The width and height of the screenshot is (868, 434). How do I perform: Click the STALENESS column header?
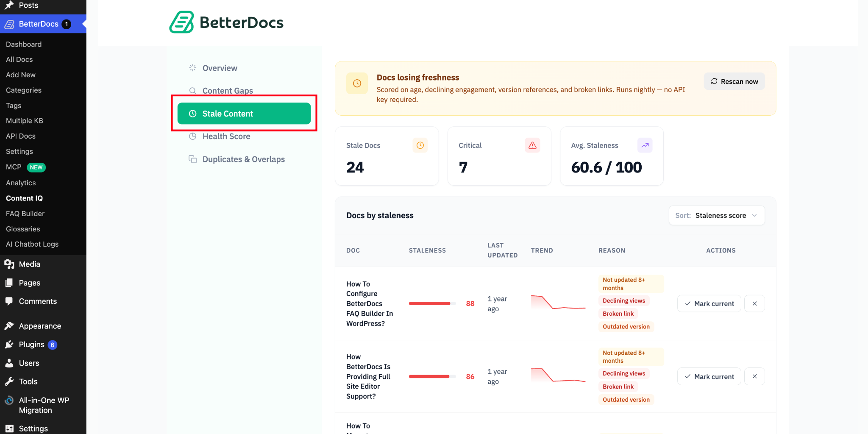click(x=427, y=250)
